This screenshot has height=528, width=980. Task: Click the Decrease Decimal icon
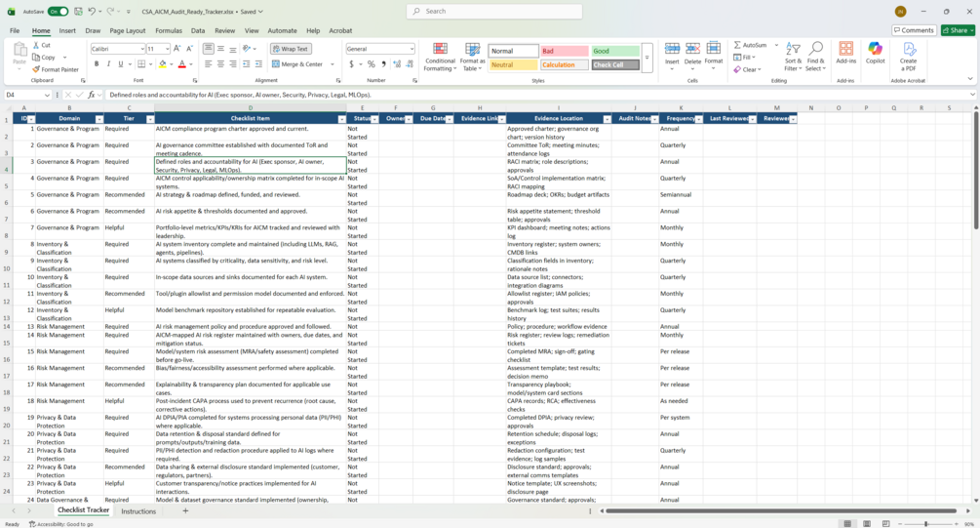click(x=410, y=63)
